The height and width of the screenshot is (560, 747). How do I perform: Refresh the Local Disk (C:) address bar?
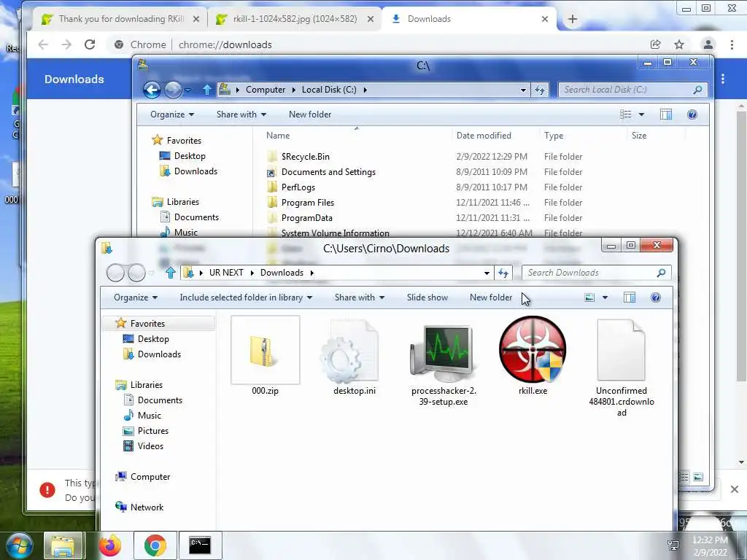[540, 90]
